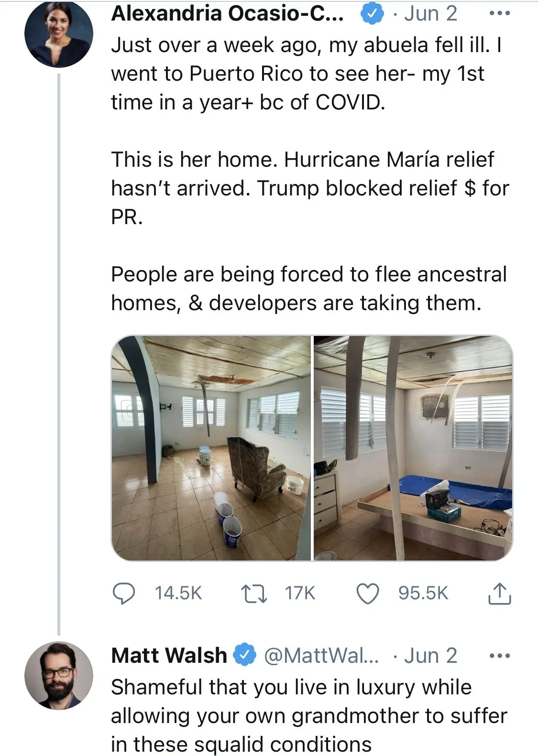Retweet the Puerto Rico abuela tweet
Screen dimensions: 538x756
click(253, 594)
